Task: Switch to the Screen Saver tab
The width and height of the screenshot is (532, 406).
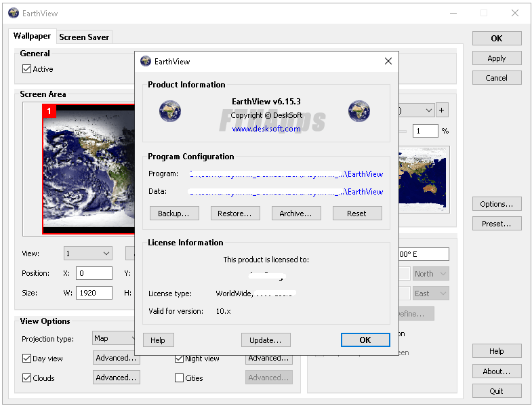Action: click(84, 37)
